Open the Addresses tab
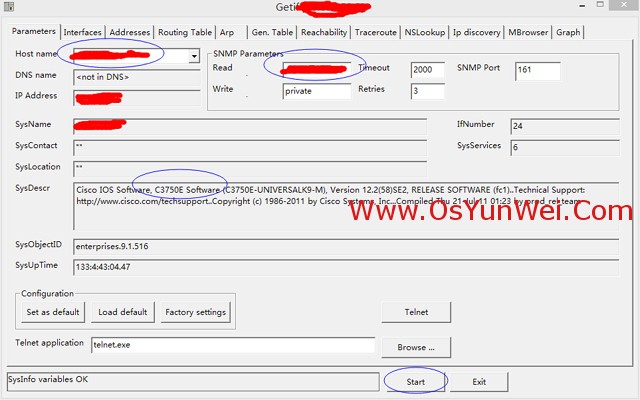Viewport: 640px width, 400px height. [130, 32]
